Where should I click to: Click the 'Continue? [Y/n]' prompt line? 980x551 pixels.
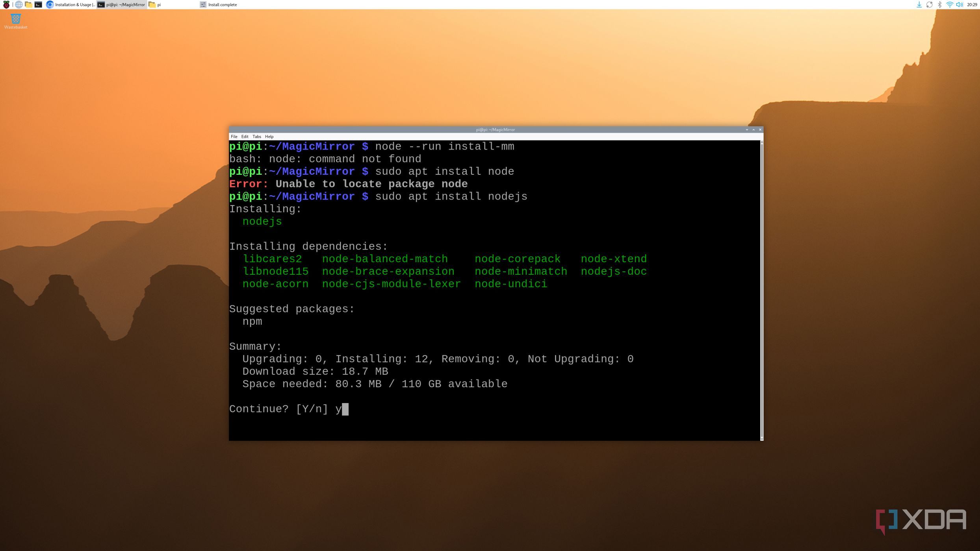289,409
